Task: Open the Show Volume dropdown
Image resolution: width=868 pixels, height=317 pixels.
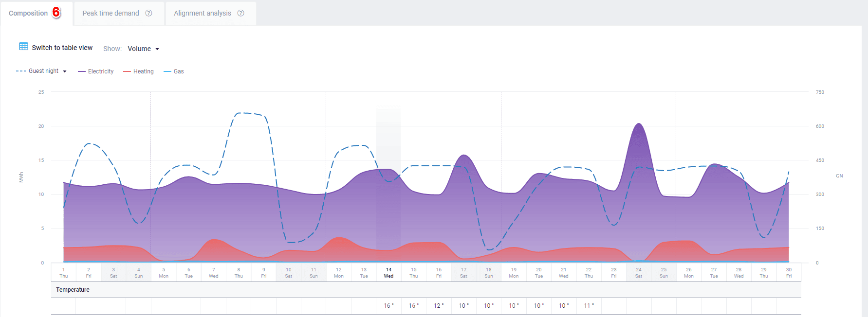Action: (x=143, y=49)
